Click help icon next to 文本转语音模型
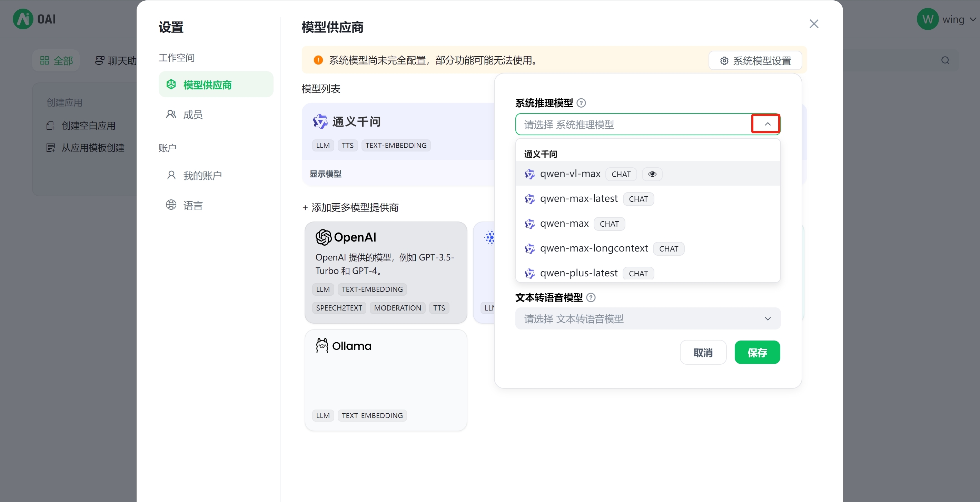 pos(591,297)
